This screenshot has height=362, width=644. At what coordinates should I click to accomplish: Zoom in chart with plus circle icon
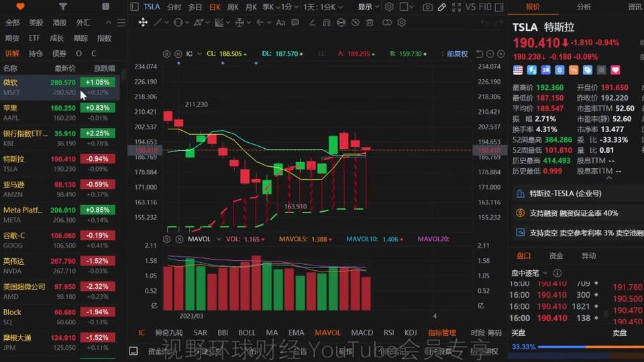click(x=500, y=54)
